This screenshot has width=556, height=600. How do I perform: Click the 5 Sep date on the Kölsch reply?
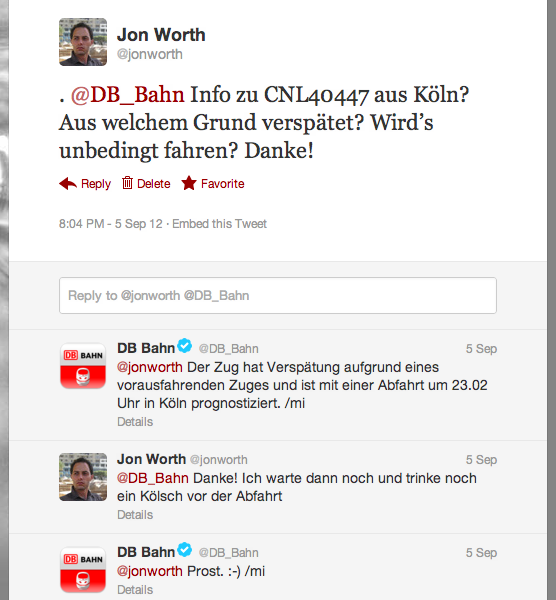(481, 460)
